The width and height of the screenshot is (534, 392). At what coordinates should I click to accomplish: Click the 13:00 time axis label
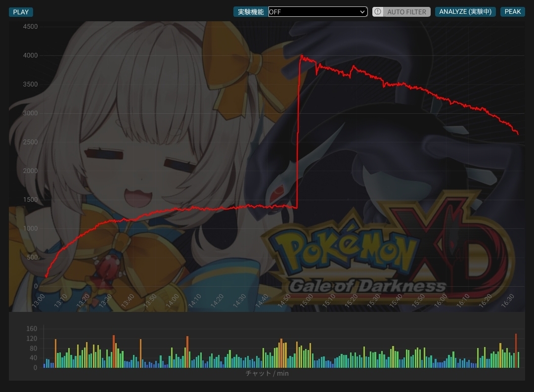click(38, 301)
